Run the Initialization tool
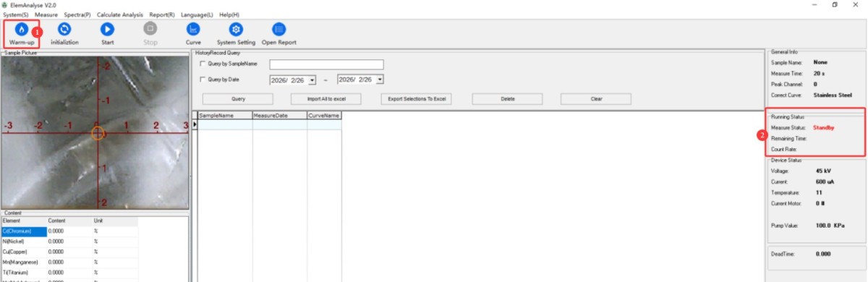 click(64, 34)
